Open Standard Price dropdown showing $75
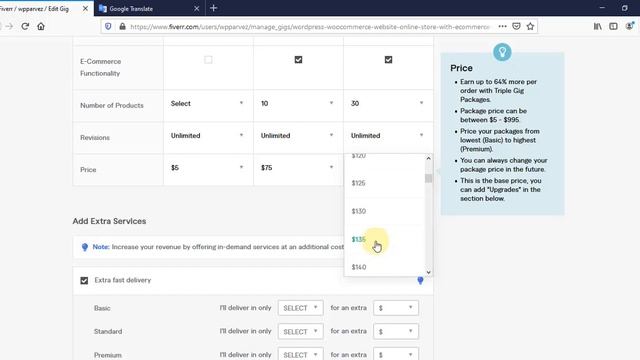The image size is (640, 360). (x=298, y=168)
